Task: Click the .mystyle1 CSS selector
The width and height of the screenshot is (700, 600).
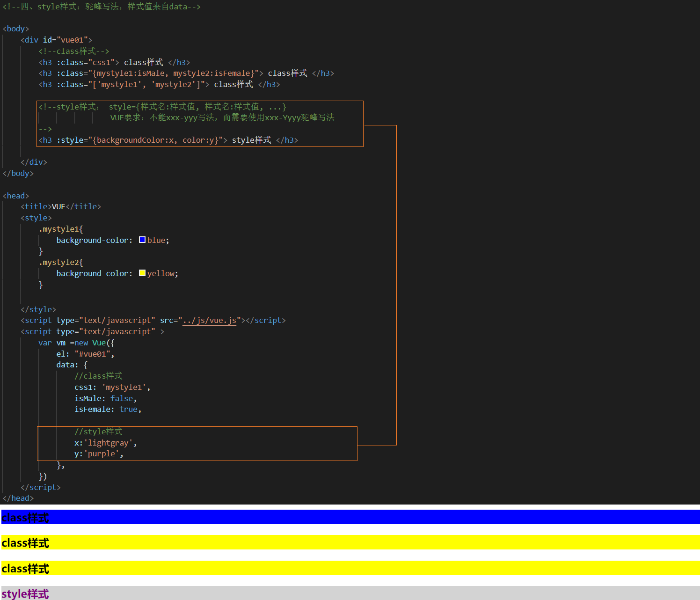Action: click(x=60, y=229)
